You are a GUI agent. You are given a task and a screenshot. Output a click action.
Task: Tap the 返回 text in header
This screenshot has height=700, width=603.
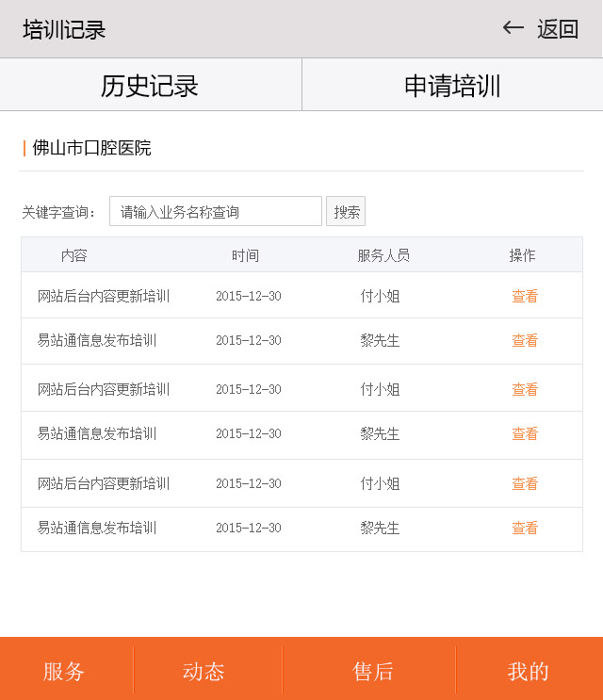[558, 29]
